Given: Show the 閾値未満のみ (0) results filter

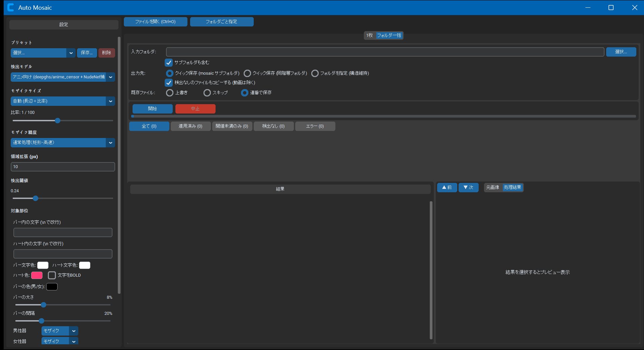Looking at the screenshot, I should (x=232, y=126).
